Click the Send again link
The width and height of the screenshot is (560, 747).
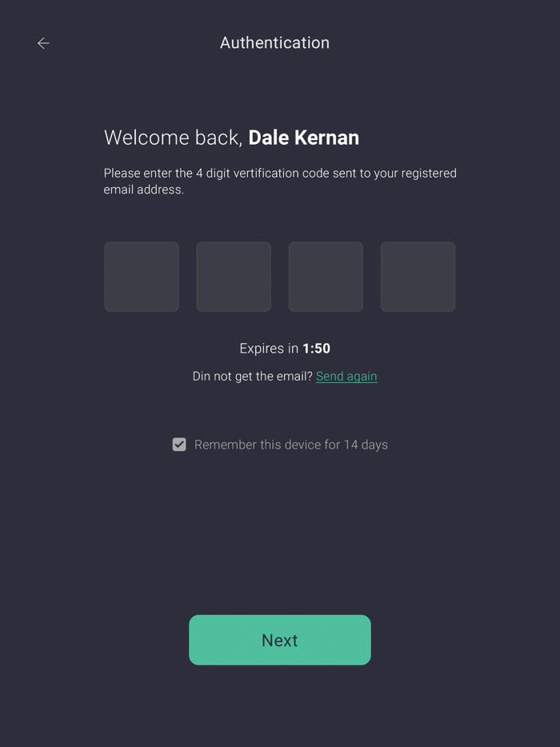tap(346, 377)
